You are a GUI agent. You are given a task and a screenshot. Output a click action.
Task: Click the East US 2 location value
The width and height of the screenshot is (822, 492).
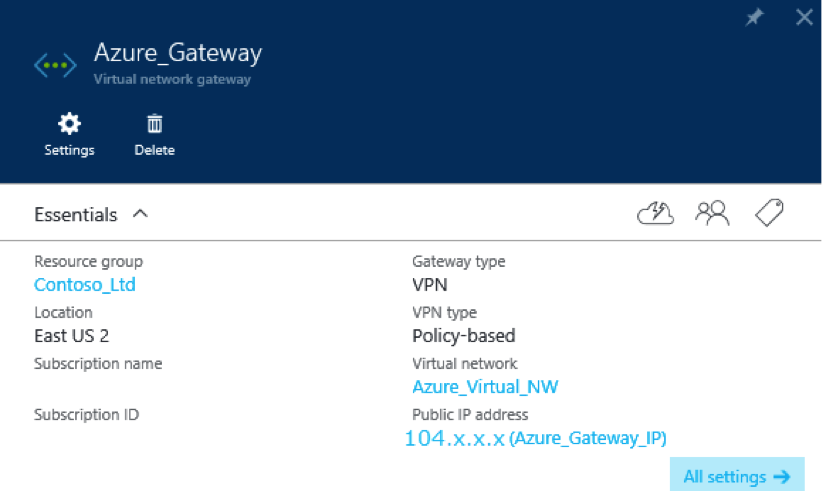pyautogui.click(x=71, y=336)
